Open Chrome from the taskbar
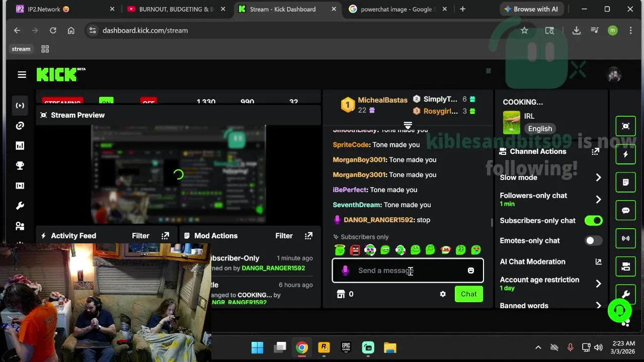644x362 pixels. pos(301,347)
